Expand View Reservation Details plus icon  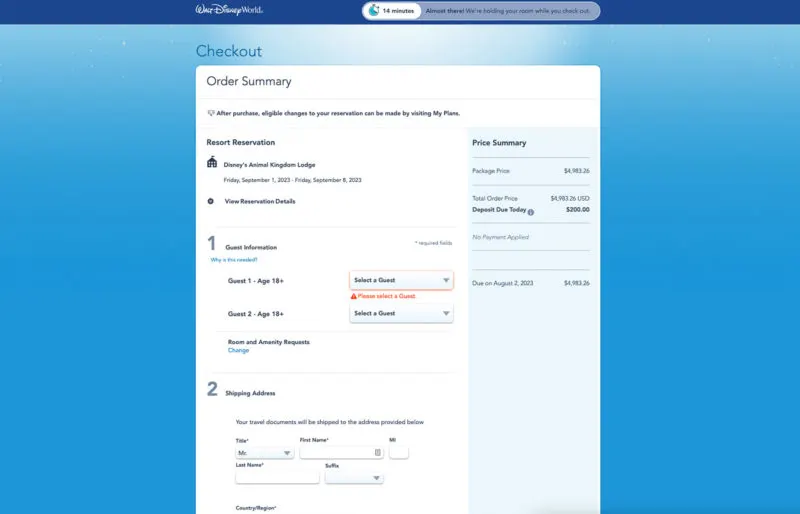coord(210,201)
